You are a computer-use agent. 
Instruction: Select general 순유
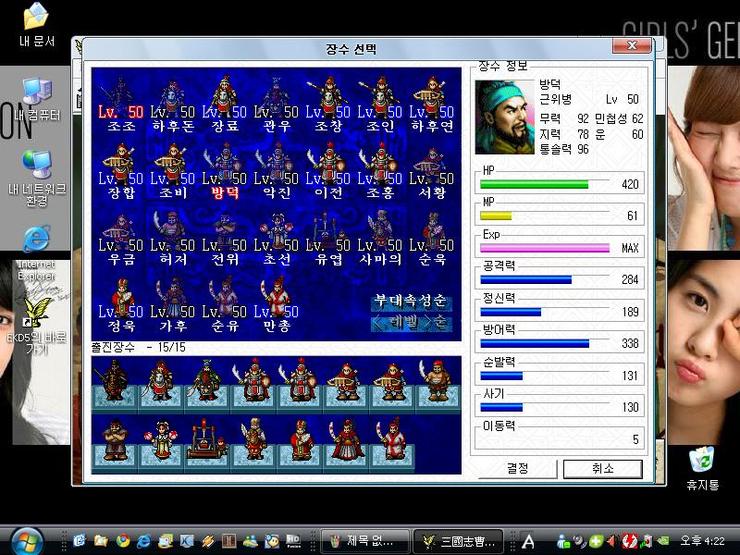tap(225, 304)
